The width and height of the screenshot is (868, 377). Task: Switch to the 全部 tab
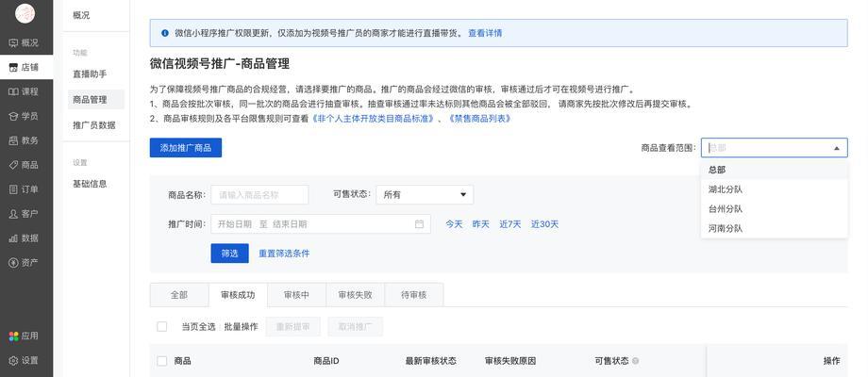(179, 295)
